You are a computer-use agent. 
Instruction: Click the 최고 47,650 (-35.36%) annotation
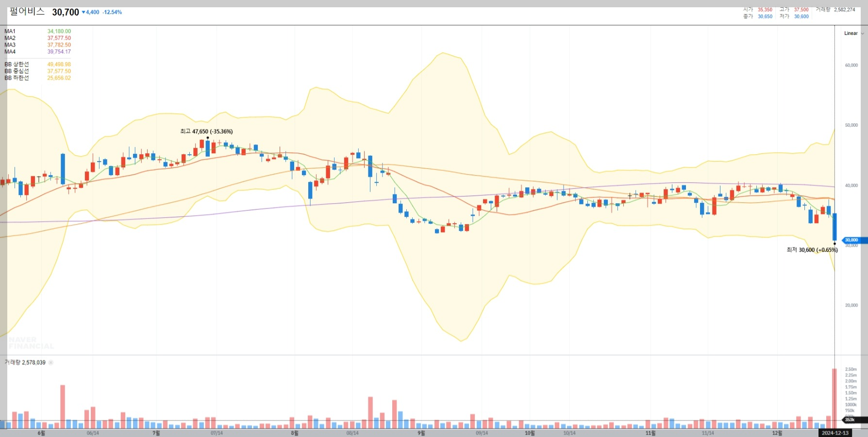[206, 131]
